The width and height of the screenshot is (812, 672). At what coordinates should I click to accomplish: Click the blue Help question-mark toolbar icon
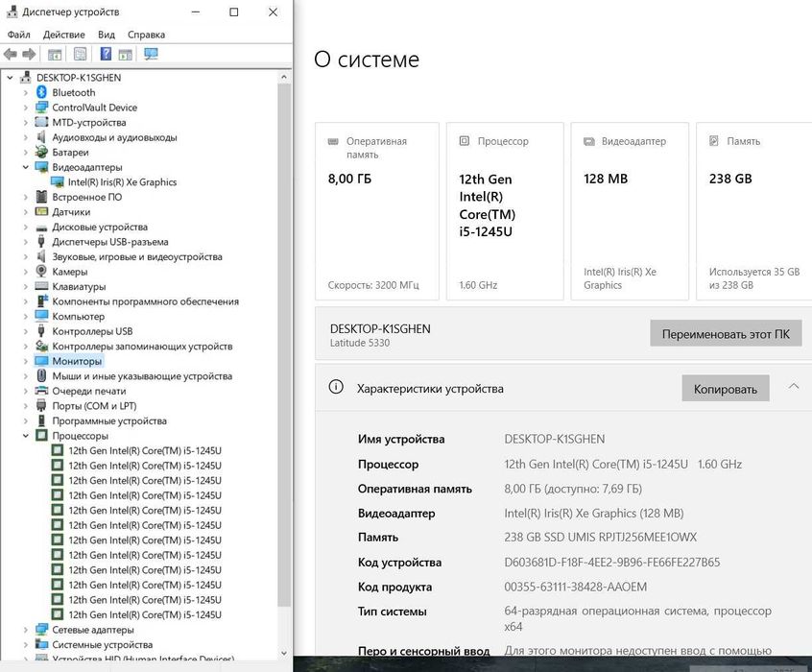[x=106, y=54]
